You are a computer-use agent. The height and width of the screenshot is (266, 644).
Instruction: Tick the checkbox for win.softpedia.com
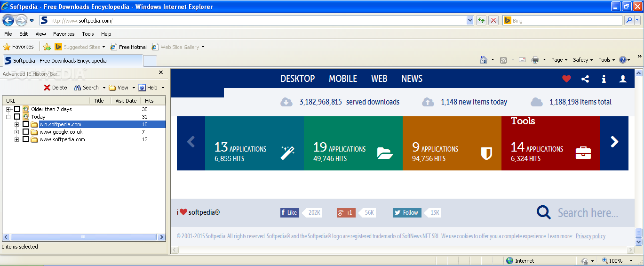click(26, 124)
